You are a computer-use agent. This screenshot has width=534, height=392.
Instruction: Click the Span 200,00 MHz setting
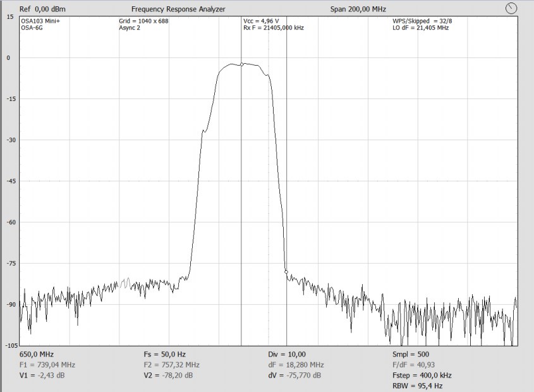(358, 9)
